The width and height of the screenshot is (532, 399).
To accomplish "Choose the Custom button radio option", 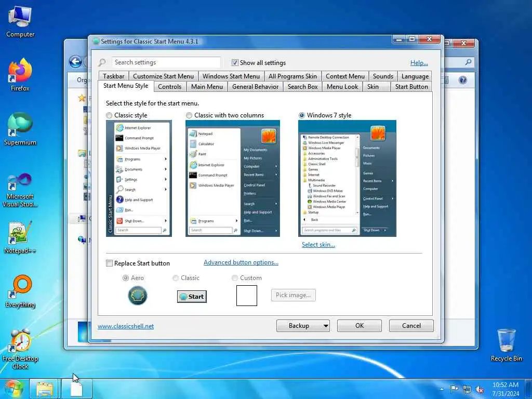I will 234,278.
